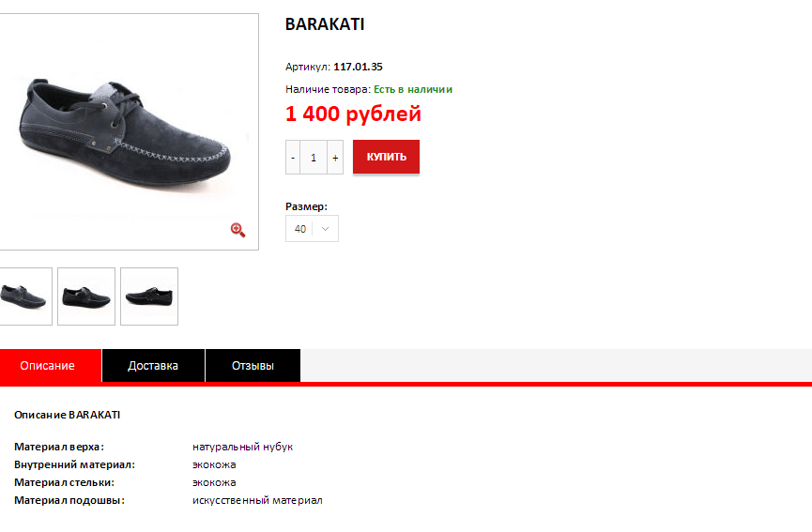Click the Описание BARAKATI heading

tap(68, 415)
